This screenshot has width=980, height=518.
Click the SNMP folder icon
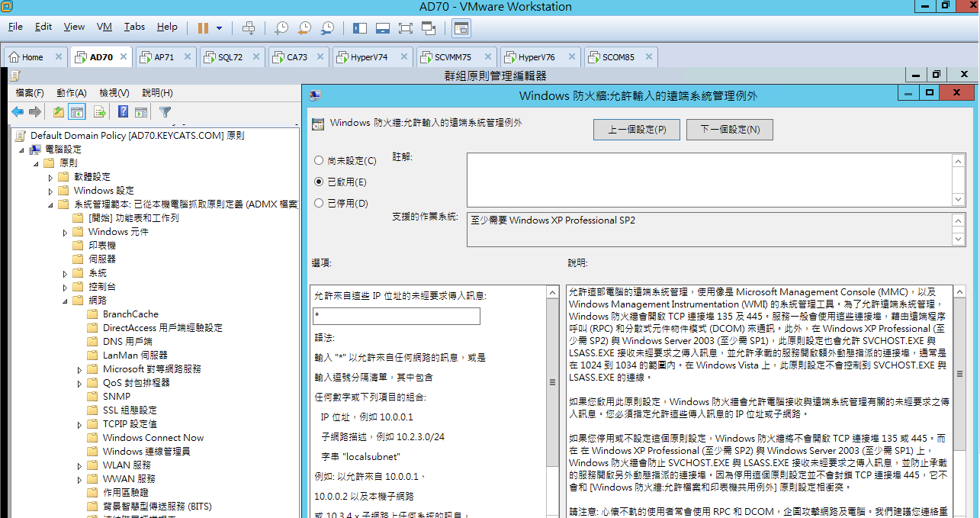coord(92,396)
